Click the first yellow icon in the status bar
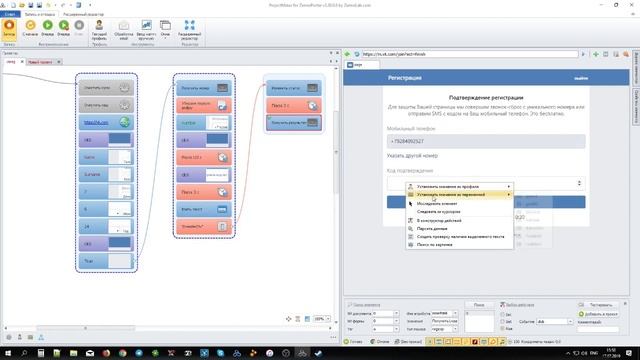 click(x=430, y=341)
